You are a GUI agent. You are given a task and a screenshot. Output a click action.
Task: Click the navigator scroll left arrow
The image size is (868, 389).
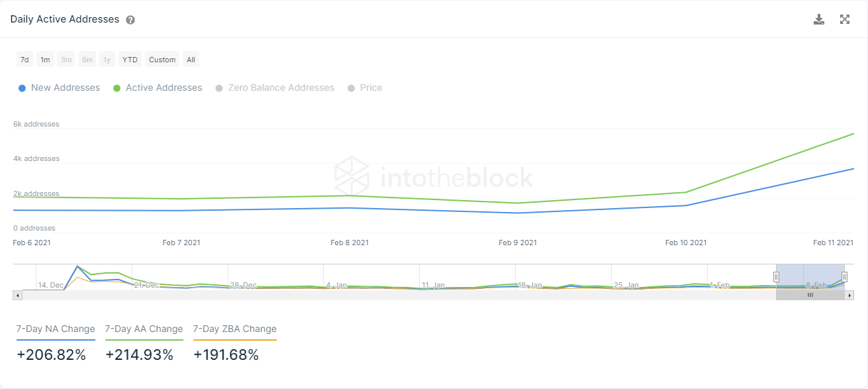coord(18,295)
